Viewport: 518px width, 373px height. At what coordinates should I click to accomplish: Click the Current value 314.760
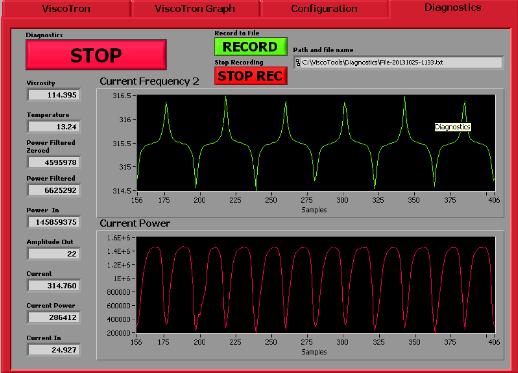click(x=54, y=286)
